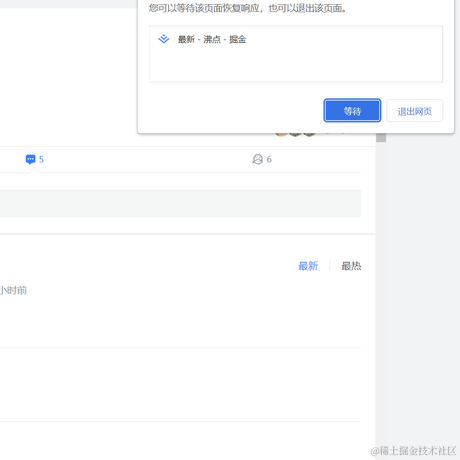This screenshot has width=460, height=460.
Task: Click the page's vertical scrollbar thumb
Action: point(381,137)
